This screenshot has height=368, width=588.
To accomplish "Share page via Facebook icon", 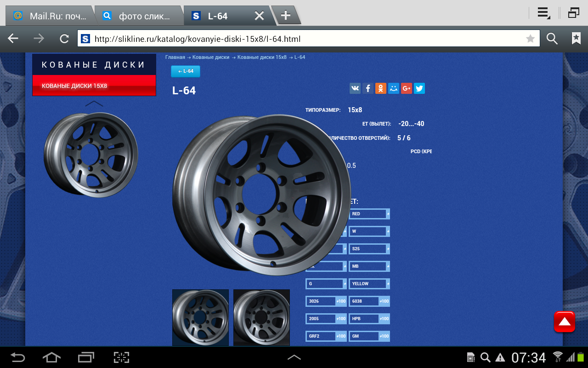I will [368, 88].
